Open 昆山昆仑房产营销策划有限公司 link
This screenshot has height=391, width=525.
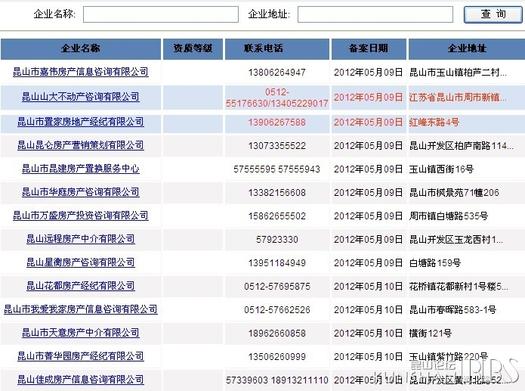pyautogui.click(x=81, y=145)
